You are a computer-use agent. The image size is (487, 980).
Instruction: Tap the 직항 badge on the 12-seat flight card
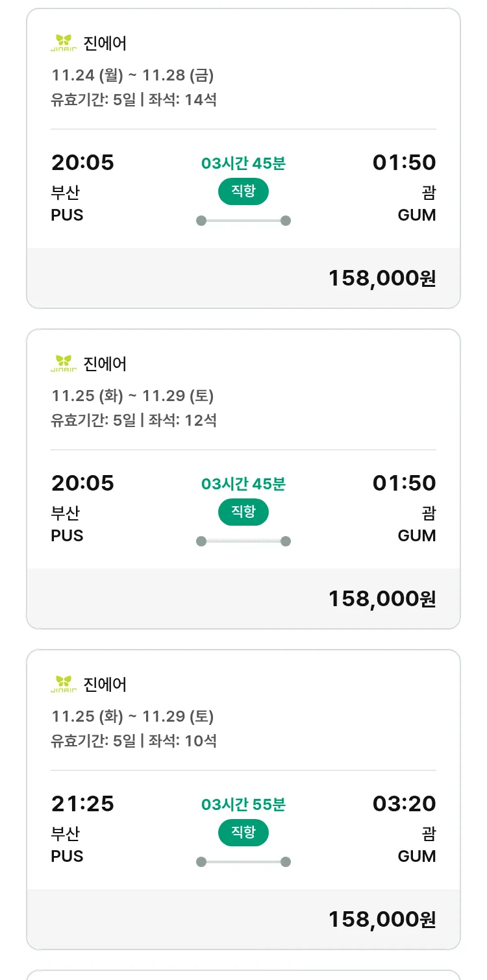pos(243,512)
